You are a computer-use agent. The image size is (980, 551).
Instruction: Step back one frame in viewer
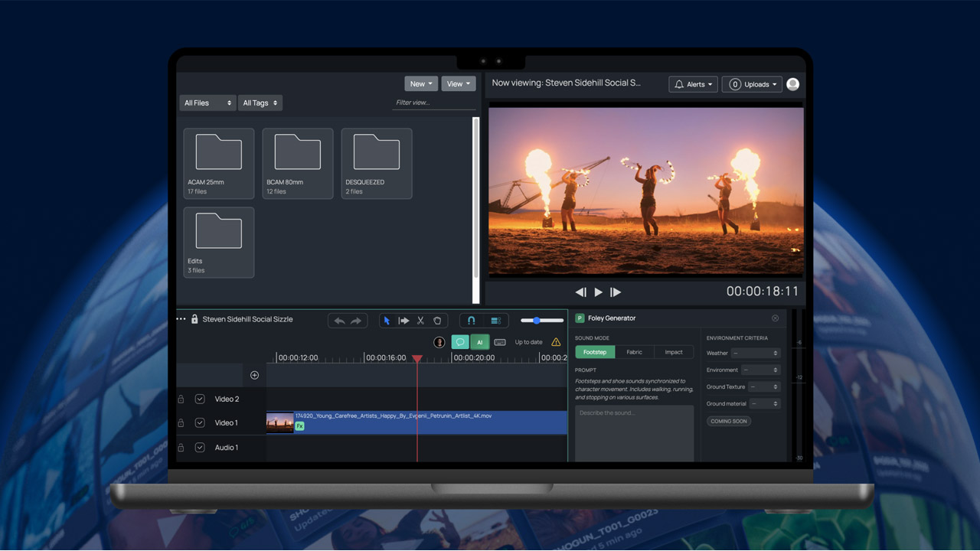point(580,292)
